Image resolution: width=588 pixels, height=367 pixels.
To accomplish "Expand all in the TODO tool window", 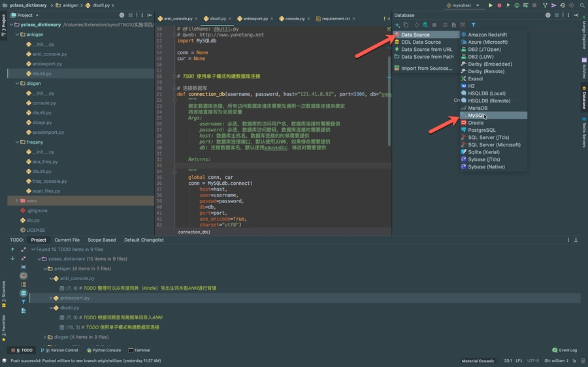I will 24,249.
